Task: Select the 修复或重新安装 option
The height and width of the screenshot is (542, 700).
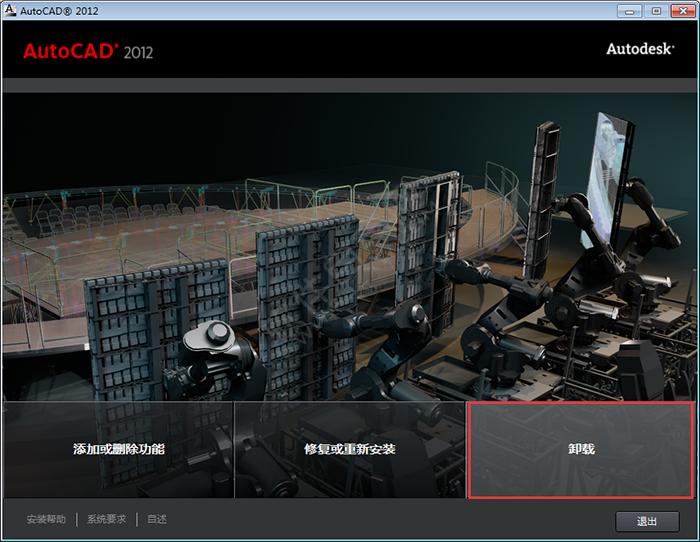Action: [350, 449]
